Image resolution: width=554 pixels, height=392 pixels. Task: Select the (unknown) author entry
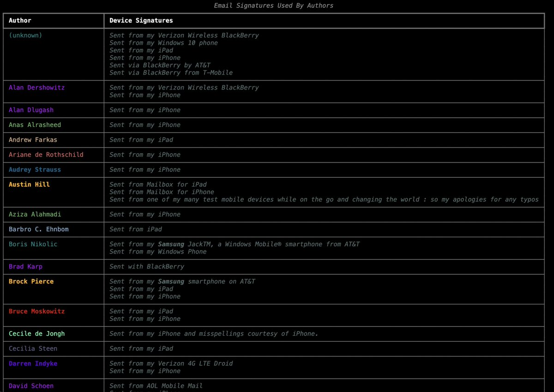pos(25,35)
